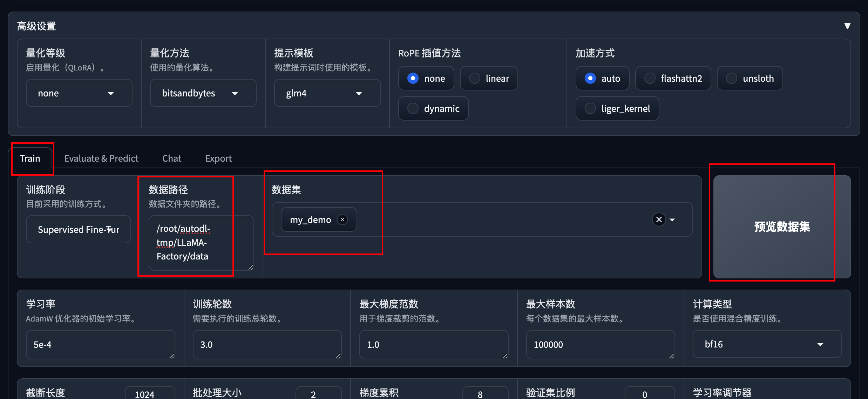This screenshot has width=868, height=399.
Task: Remove the my_demo dataset tag
Action: (343, 219)
